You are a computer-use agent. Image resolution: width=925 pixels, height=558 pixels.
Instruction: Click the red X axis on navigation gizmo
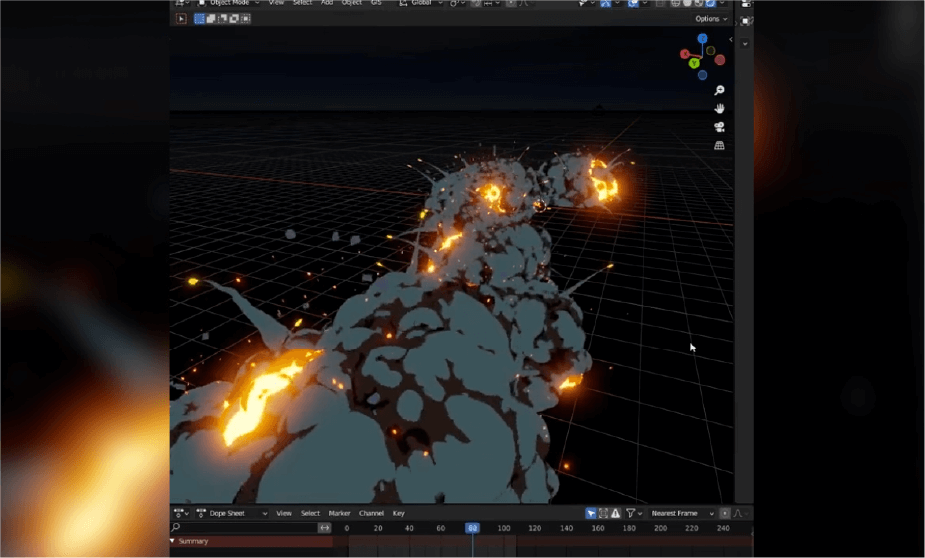[x=685, y=54]
